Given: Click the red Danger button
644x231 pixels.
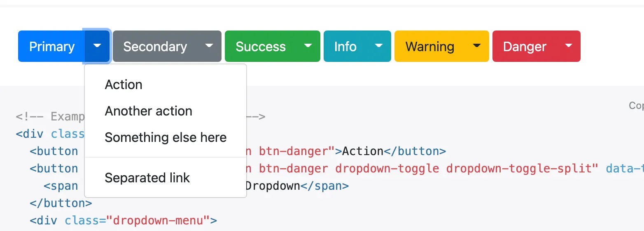Looking at the screenshot, I should point(525,46).
